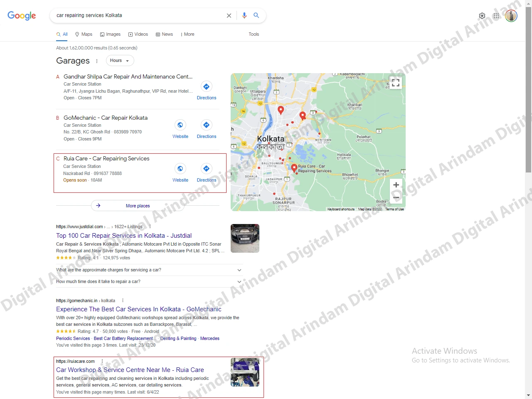The width and height of the screenshot is (532, 399).
Task: Open ruiacare.com result options menu
Action: 102,361
